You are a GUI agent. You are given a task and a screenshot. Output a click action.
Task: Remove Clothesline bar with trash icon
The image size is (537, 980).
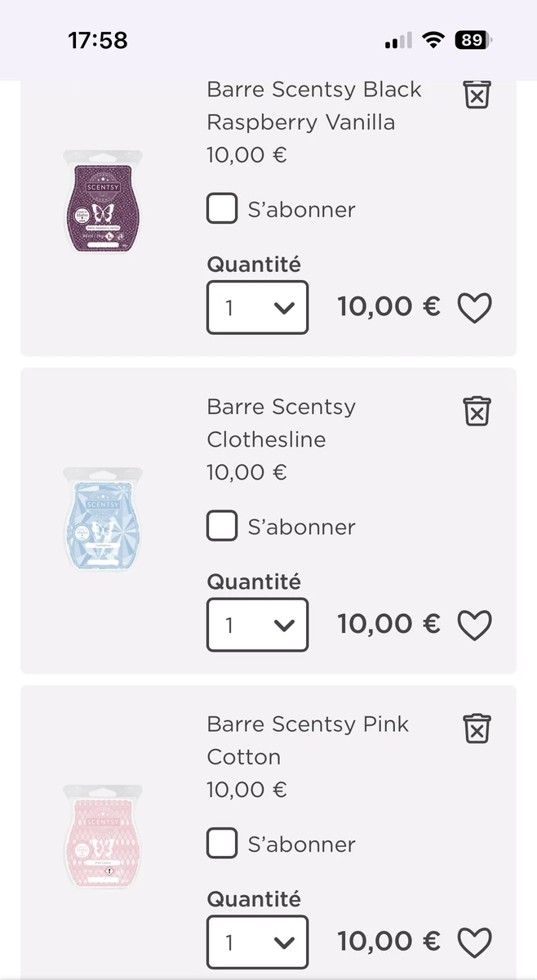click(x=477, y=410)
